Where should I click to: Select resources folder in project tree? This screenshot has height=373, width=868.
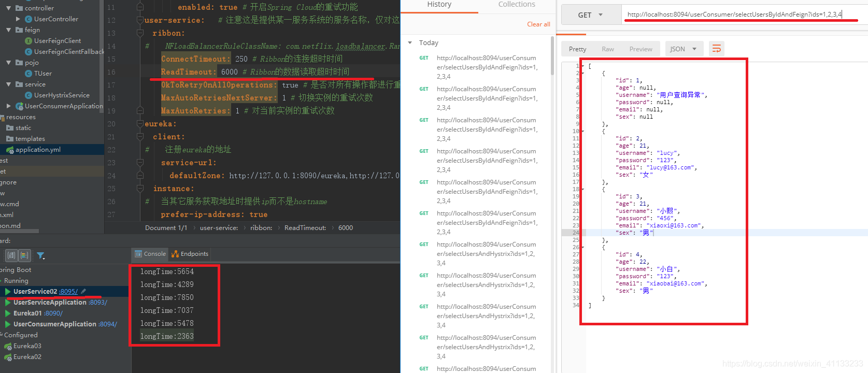click(x=21, y=117)
